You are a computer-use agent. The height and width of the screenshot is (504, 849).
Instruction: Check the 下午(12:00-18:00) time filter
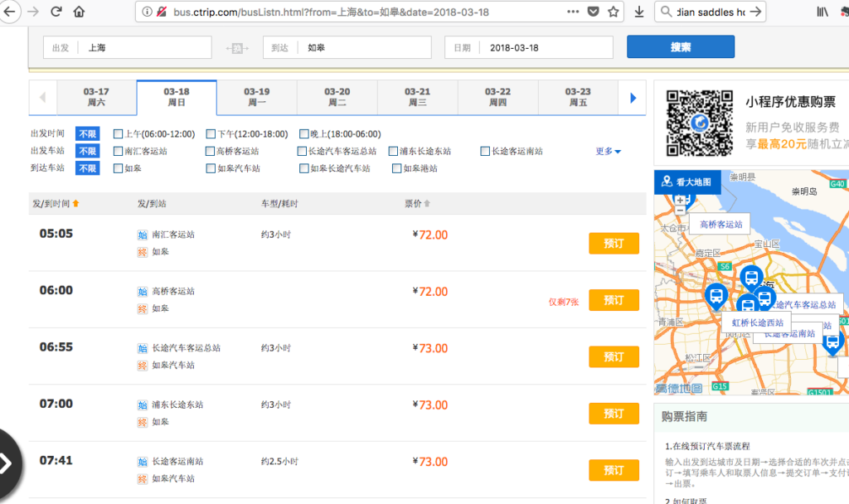pyautogui.click(x=211, y=133)
